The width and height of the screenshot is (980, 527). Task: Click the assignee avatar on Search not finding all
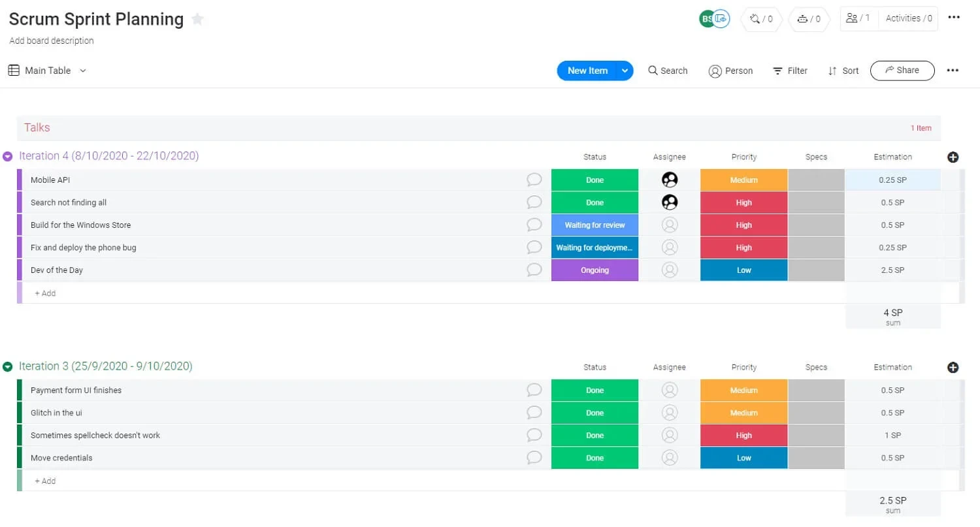[669, 202]
